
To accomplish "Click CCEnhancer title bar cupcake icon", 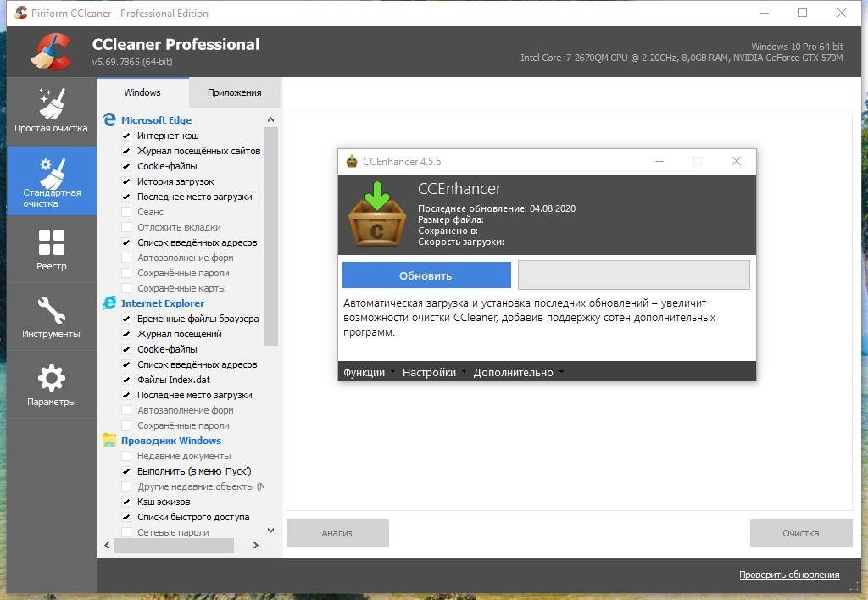I will [x=352, y=162].
